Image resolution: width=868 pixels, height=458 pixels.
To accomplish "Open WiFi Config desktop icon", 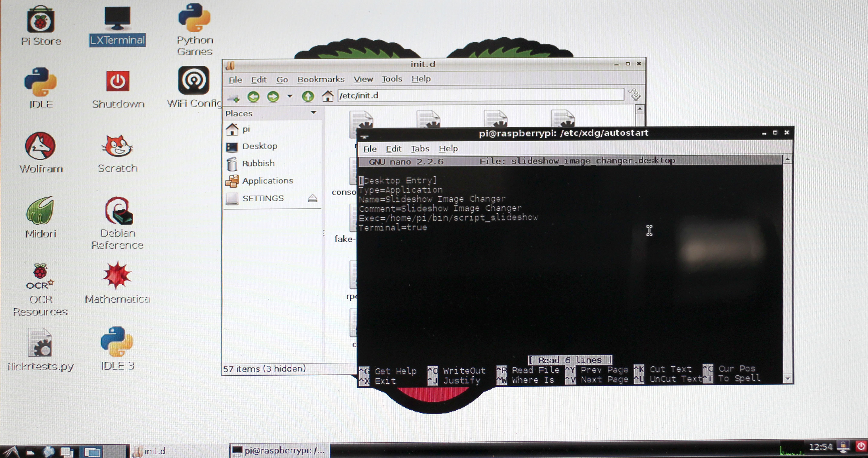I will [194, 80].
